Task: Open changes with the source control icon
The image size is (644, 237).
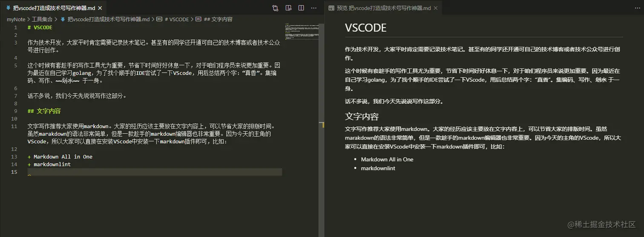Action: pos(275,8)
